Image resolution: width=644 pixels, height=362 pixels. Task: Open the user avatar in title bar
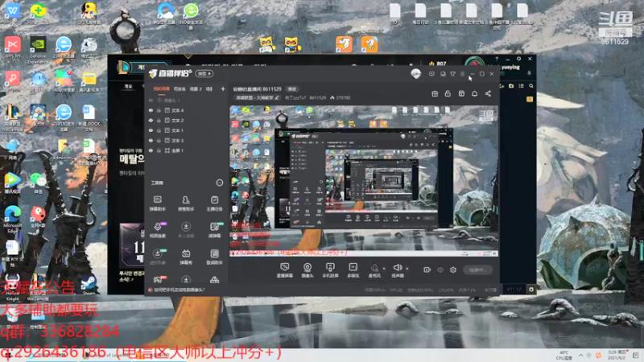click(x=415, y=74)
